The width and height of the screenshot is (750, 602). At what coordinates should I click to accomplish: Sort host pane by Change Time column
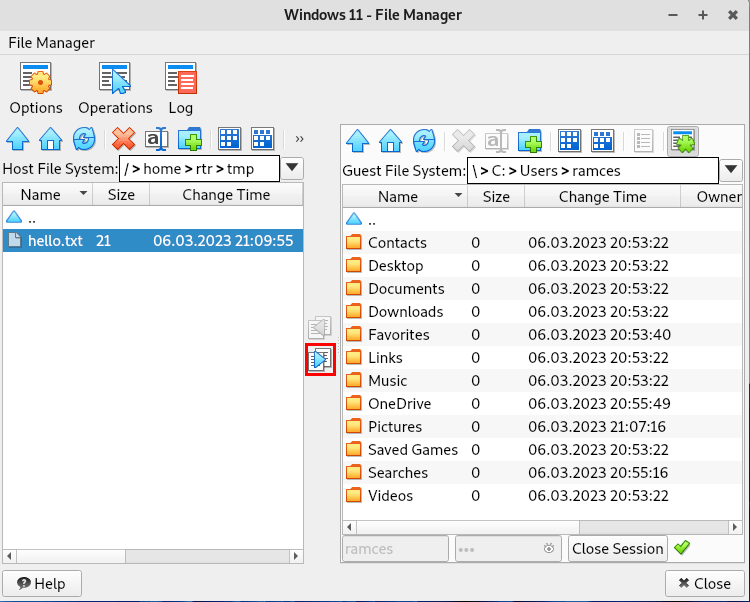pyautogui.click(x=226, y=195)
